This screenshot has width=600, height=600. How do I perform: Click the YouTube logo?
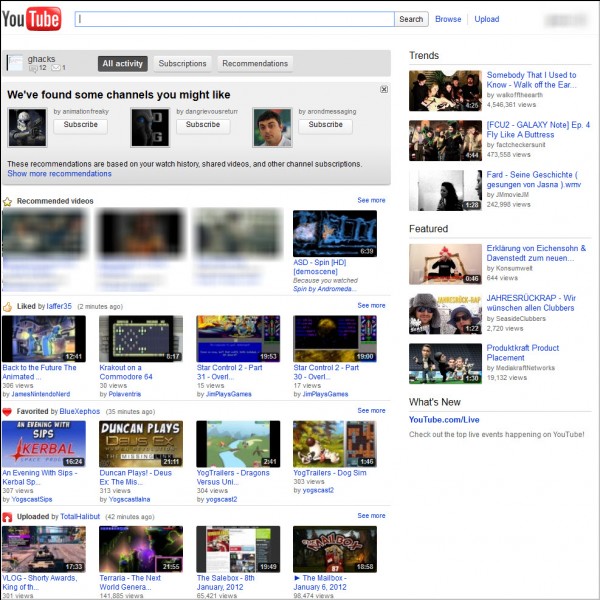(31, 19)
